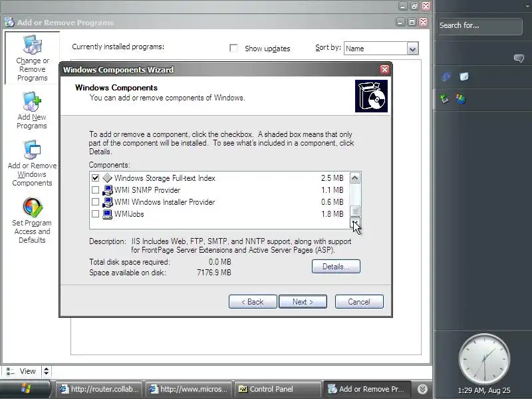Click the taskbar tray chevron icon
The width and height of the screenshot is (532, 399).
(422, 389)
